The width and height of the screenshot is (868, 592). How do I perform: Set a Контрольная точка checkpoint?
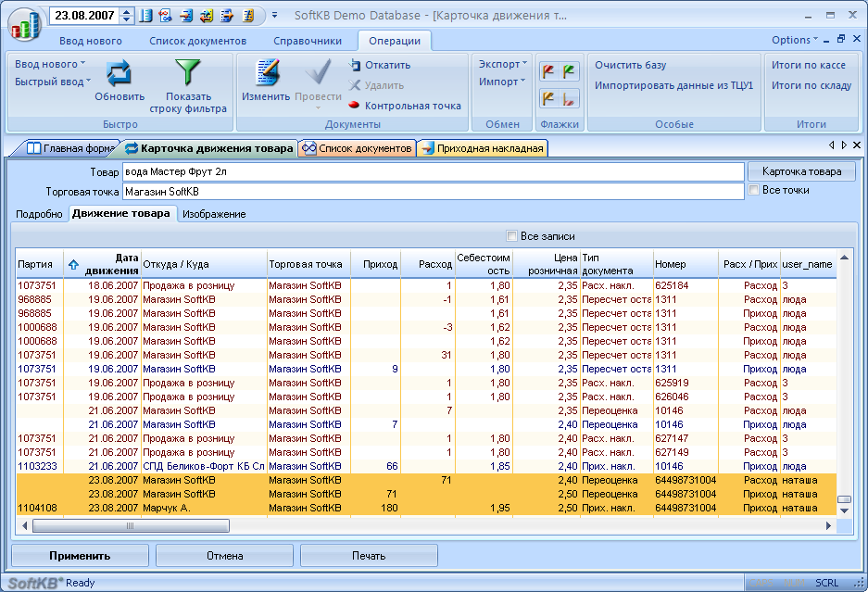[405, 106]
